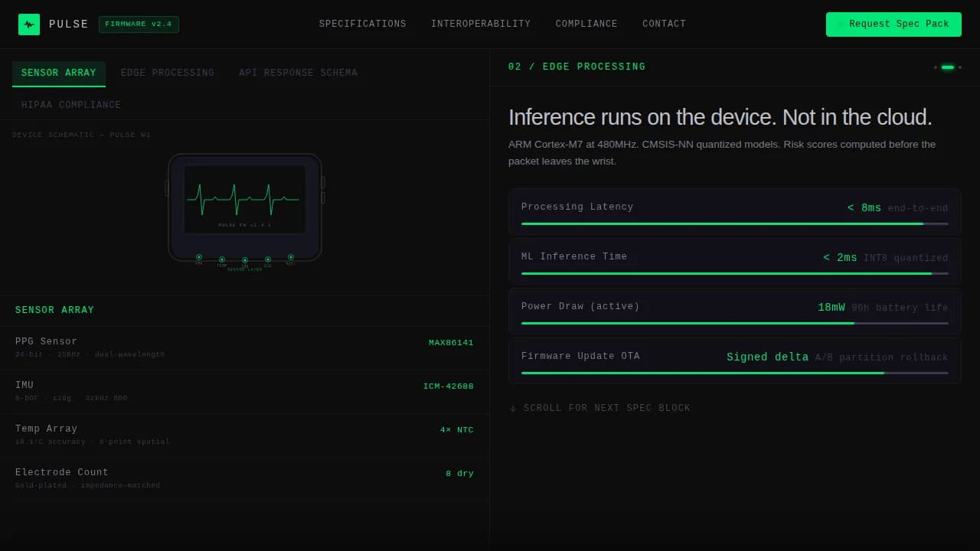Open the Interoperability nav item

pyautogui.click(x=481, y=24)
